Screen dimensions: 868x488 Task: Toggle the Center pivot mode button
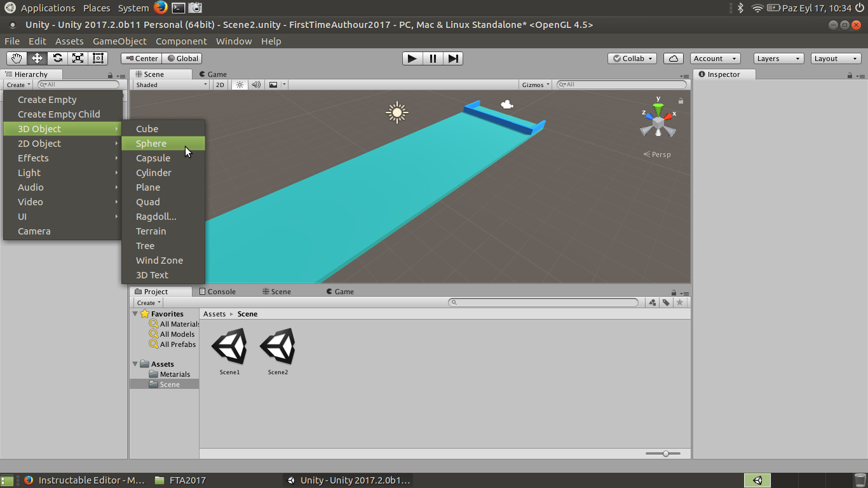point(141,58)
